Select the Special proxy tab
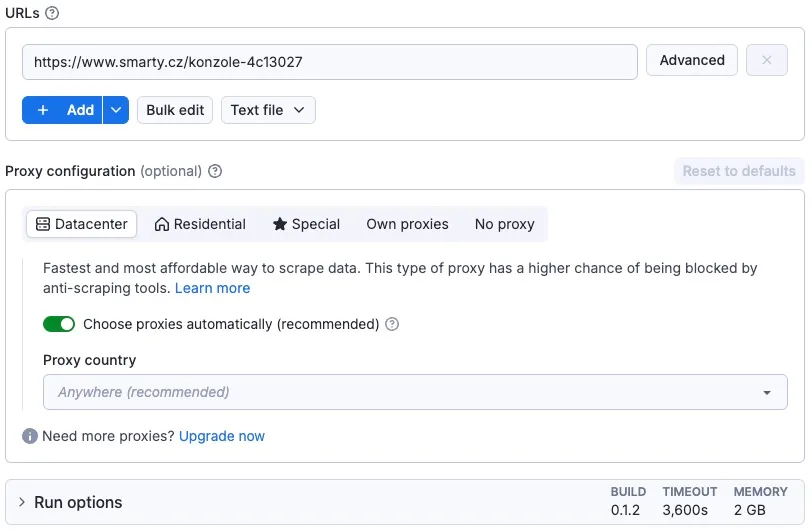This screenshot has height=531, width=812. (x=307, y=224)
